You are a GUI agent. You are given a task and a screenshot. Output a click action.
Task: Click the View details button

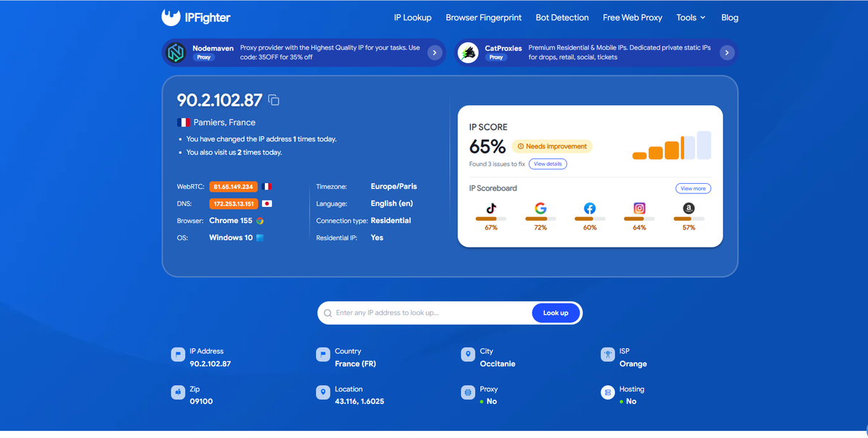tap(548, 164)
